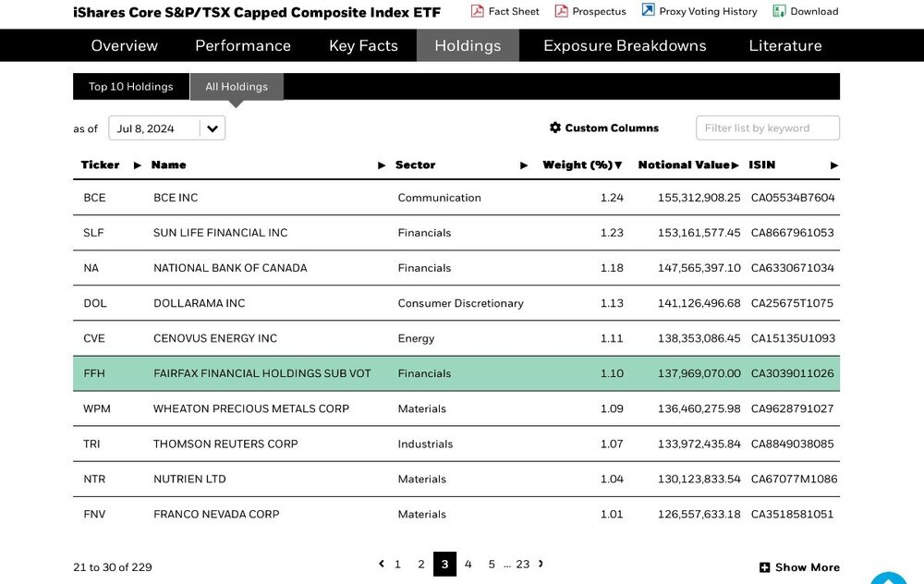Click NUTRIEN LTD name

pos(189,480)
